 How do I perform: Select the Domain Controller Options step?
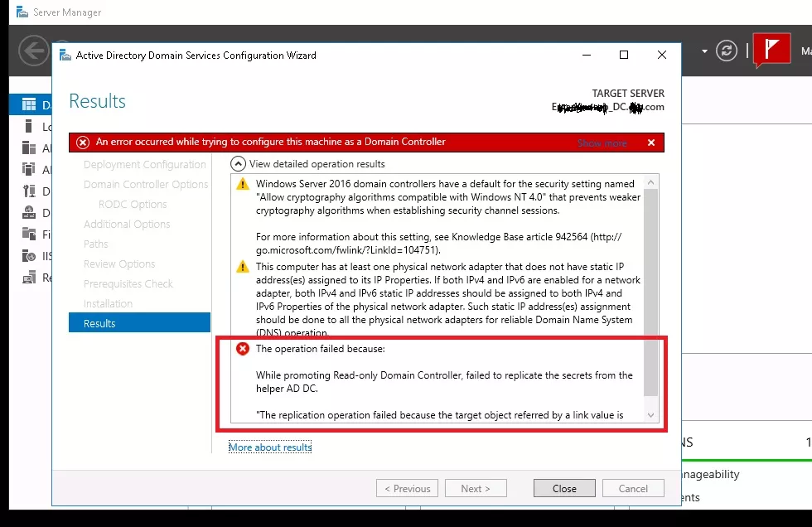[x=146, y=184]
